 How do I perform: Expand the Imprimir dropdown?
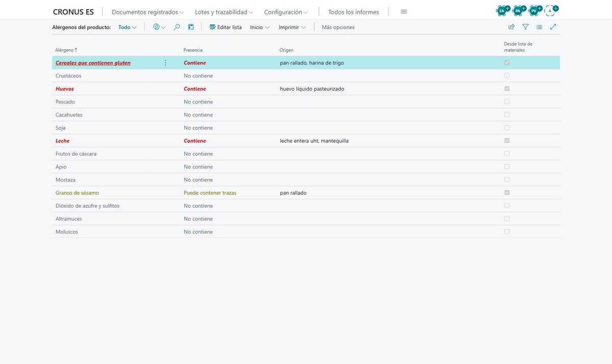pos(292,28)
